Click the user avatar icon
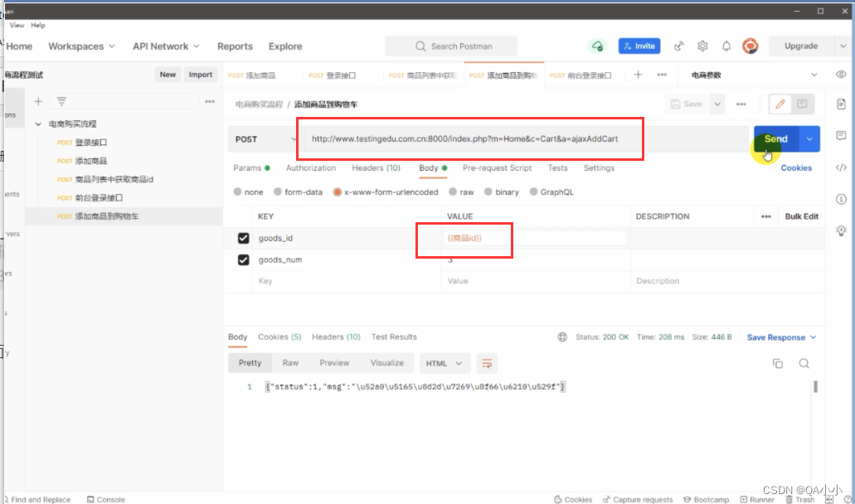 [751, 46]
